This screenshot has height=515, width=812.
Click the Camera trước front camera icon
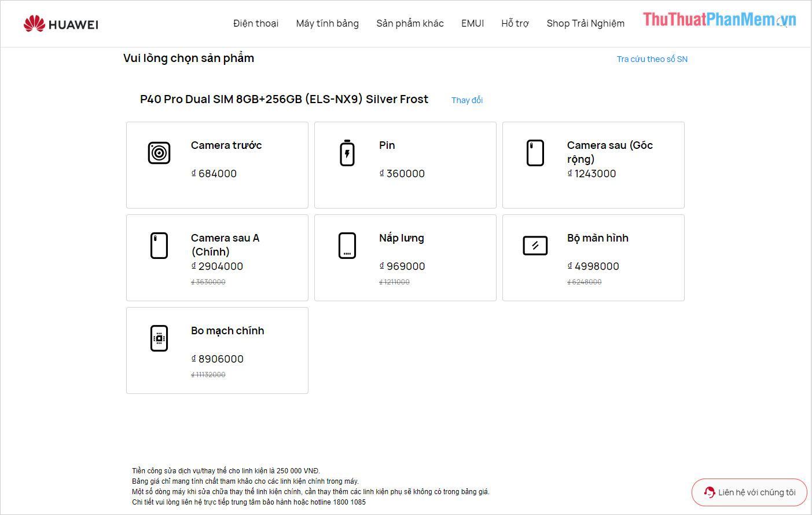click(159, 153)
